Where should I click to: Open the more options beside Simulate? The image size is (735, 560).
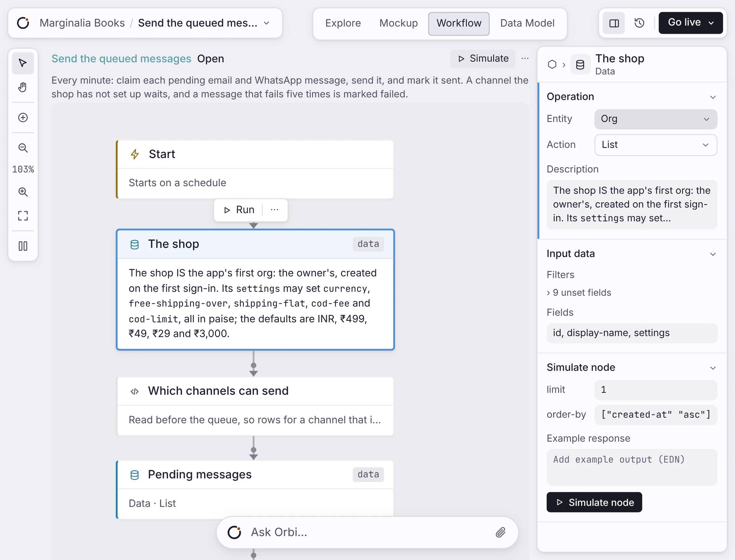pyautogui.click(x=525, y=59)
